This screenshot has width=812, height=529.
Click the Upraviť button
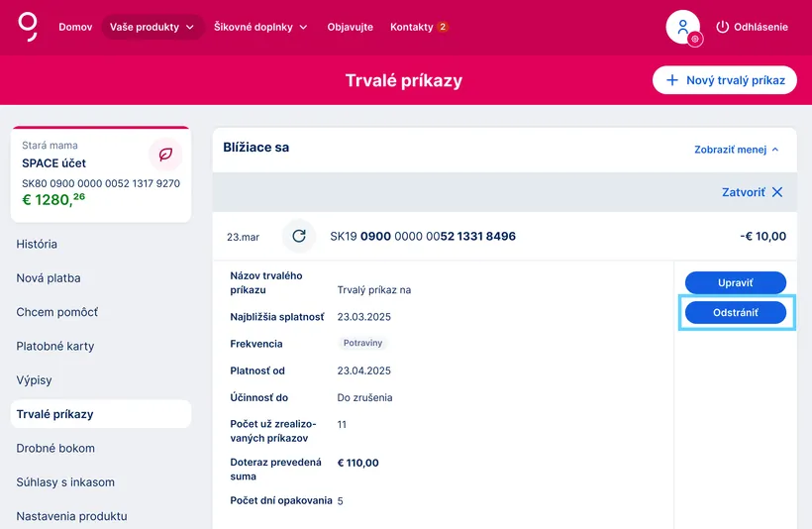(x=736, y=283)
